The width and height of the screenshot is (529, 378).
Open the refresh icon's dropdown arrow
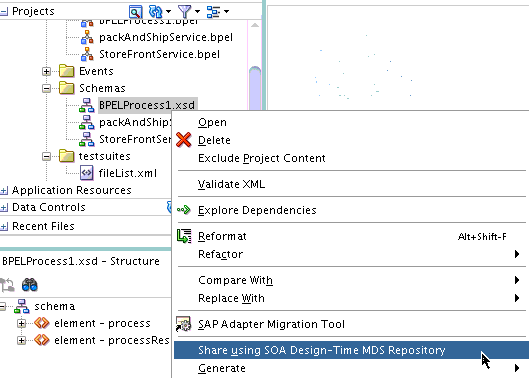click(168, 12)
